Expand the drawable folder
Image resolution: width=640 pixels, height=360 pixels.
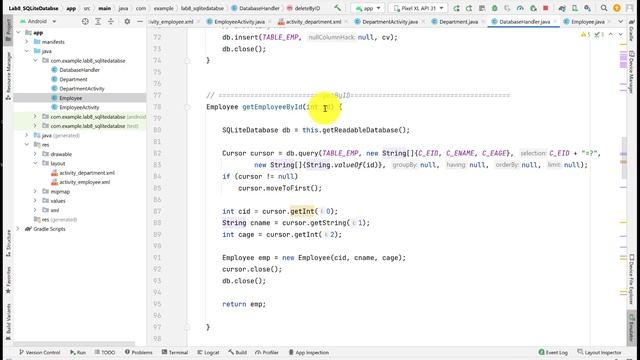pos(35,154)
